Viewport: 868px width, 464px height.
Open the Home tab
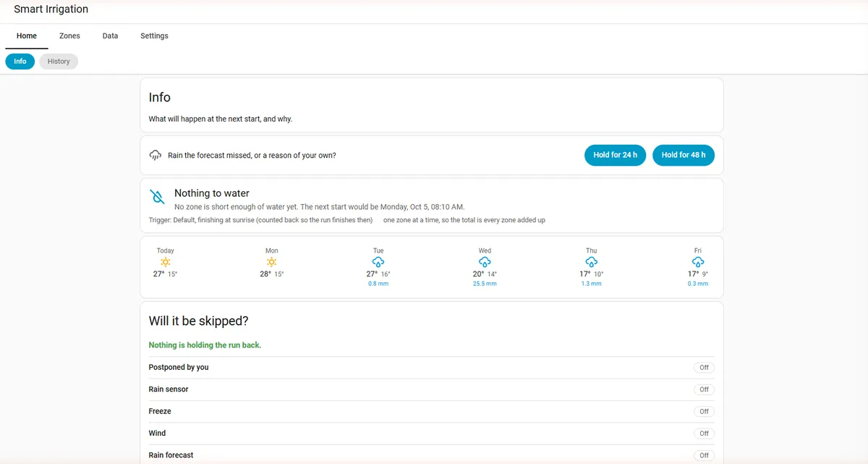[27, 35]
